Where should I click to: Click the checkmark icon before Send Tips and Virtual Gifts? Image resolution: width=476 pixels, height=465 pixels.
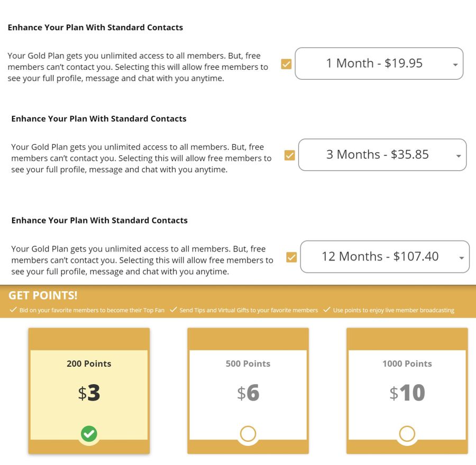coord(173,310)
